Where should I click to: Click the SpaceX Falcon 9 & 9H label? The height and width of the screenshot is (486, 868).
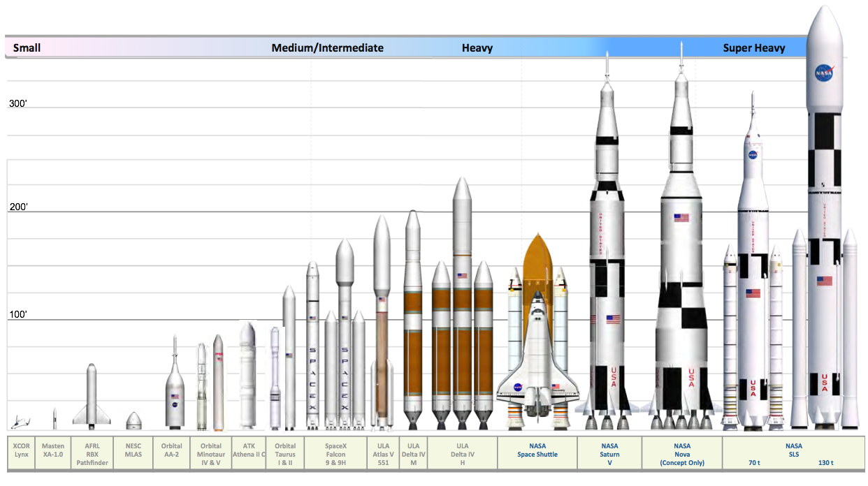[335, 453]
